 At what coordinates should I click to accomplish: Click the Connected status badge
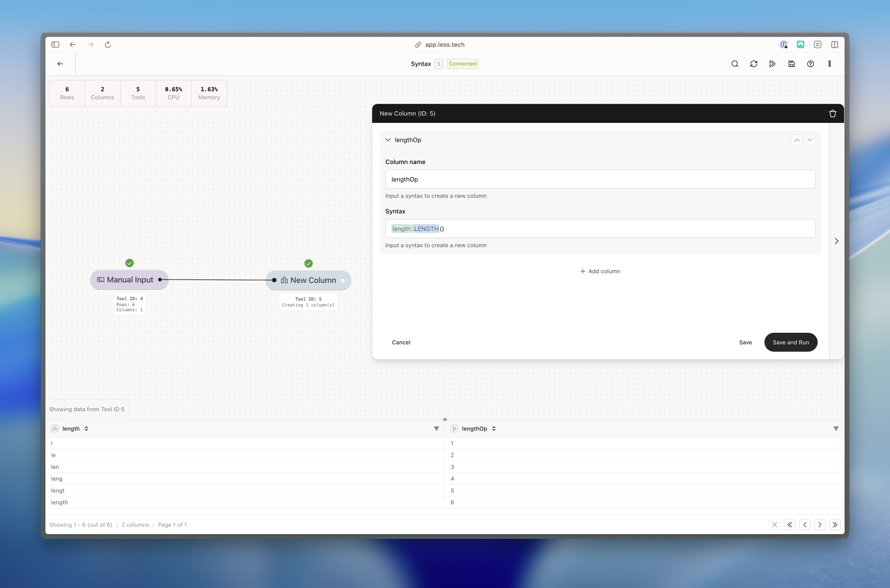(x=462, y=64)
